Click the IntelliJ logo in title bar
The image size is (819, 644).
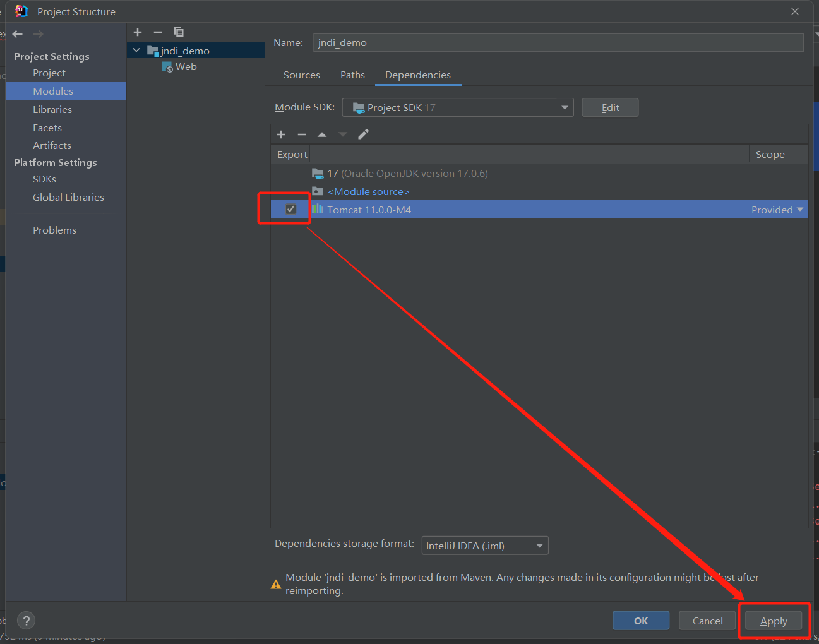(21, 11)
